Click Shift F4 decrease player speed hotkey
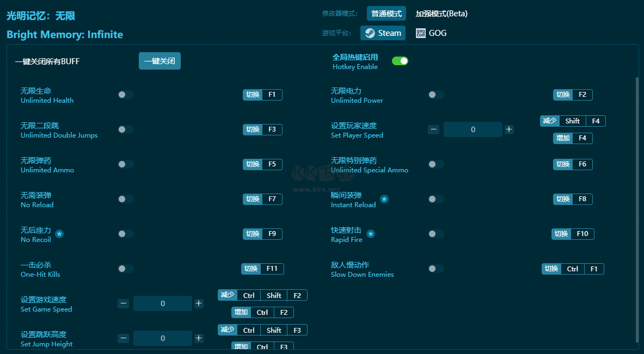Viewport: 644px width, 354px height. [573, 121]
